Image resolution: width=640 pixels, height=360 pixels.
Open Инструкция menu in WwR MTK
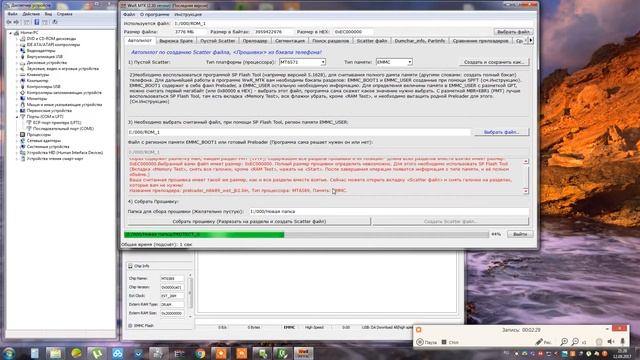[x=188, y=15]
